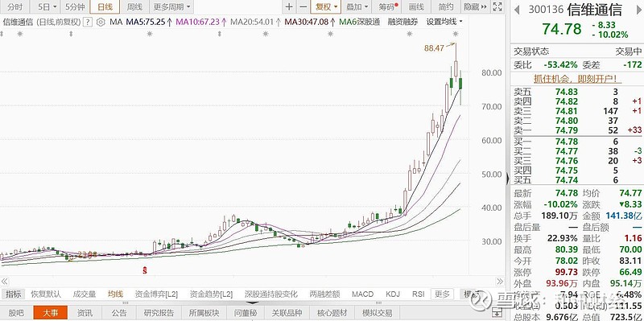Click MA10:67.23 legend label
The width and height of the screenshot is (644, 321).
click(x=201, y=22)
